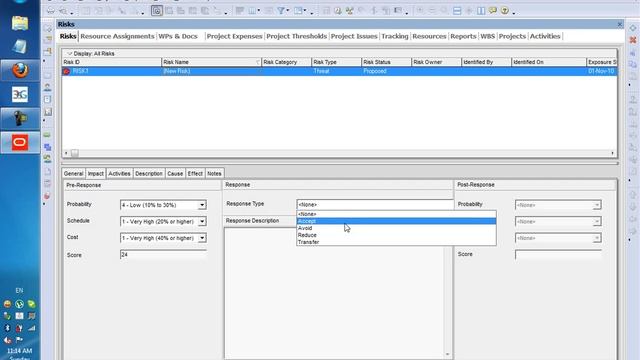
Task: Click the pre-response Score field showing 24
Action: tap(163, 255)
